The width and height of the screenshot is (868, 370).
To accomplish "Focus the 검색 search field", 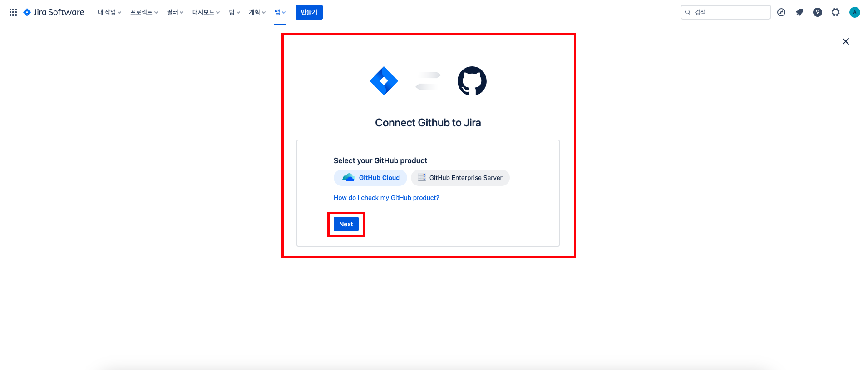I will pyautogui.click(x=726, y=12).
